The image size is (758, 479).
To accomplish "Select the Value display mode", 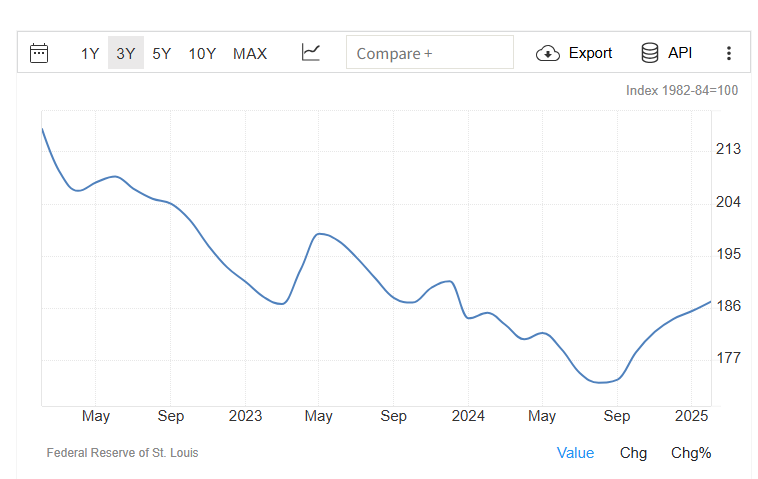I will click(575, 453).
